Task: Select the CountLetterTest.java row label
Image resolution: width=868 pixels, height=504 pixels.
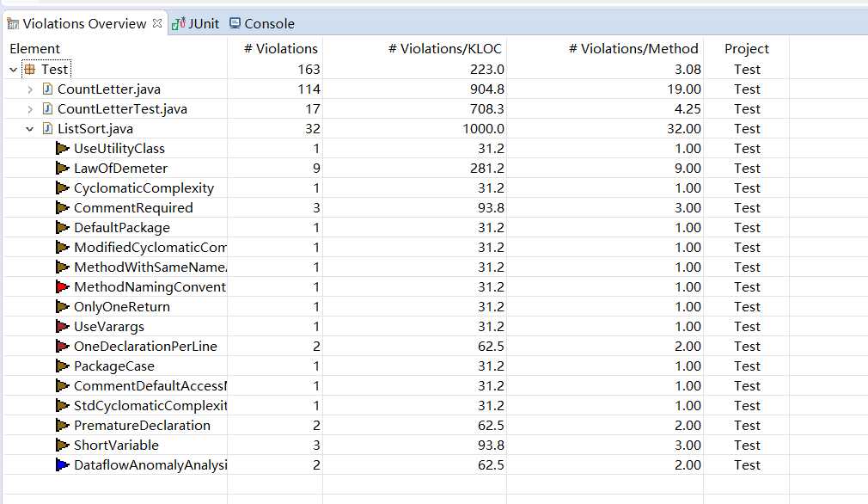Action: coord(122,109)
